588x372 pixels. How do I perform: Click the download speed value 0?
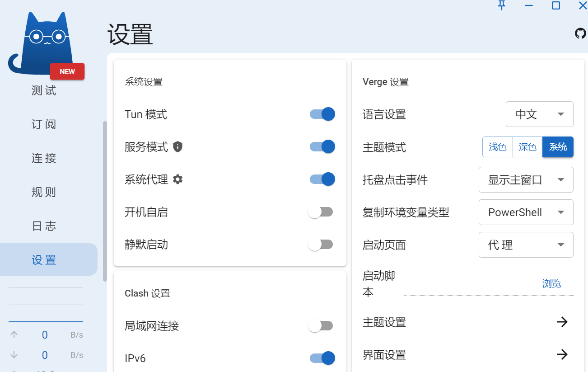point(45,355)
